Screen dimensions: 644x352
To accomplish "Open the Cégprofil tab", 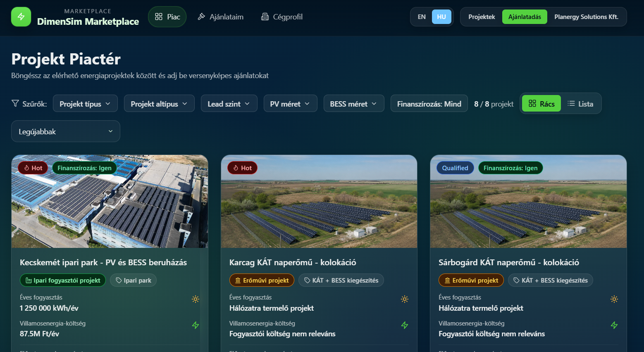I will pos(282,17).
